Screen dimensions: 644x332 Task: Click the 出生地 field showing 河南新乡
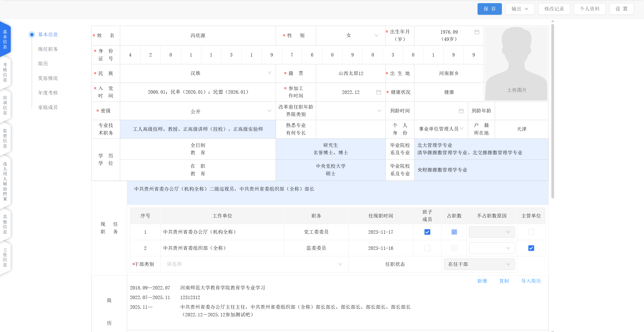[x=449, y=73]
